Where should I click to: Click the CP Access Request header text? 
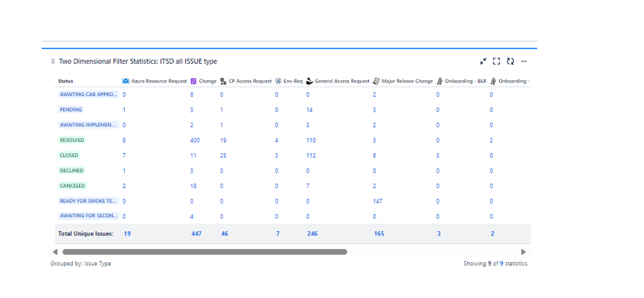click(x=250, y=81)
